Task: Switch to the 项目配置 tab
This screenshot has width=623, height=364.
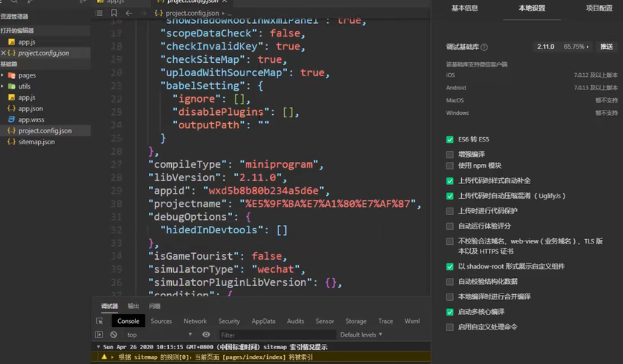Action: pyautogui.click(x=599, y=8)
